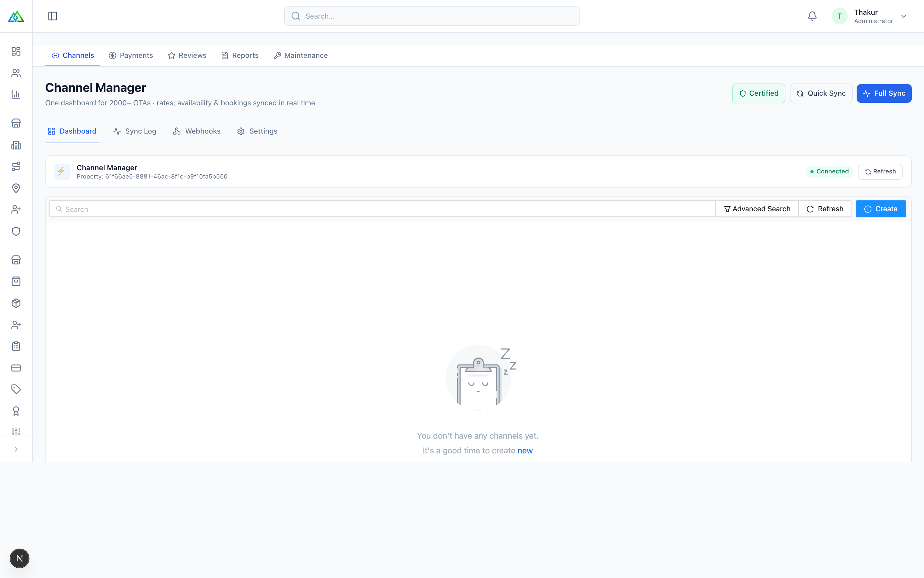Click the magnifier icon in top search bar
The image size is (924, 578).
pos(296,16)
